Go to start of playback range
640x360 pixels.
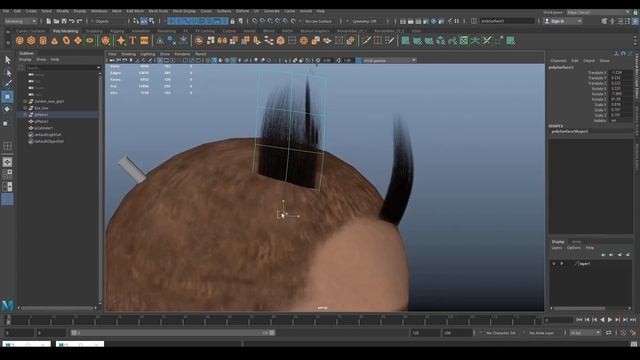pos(579,320)
